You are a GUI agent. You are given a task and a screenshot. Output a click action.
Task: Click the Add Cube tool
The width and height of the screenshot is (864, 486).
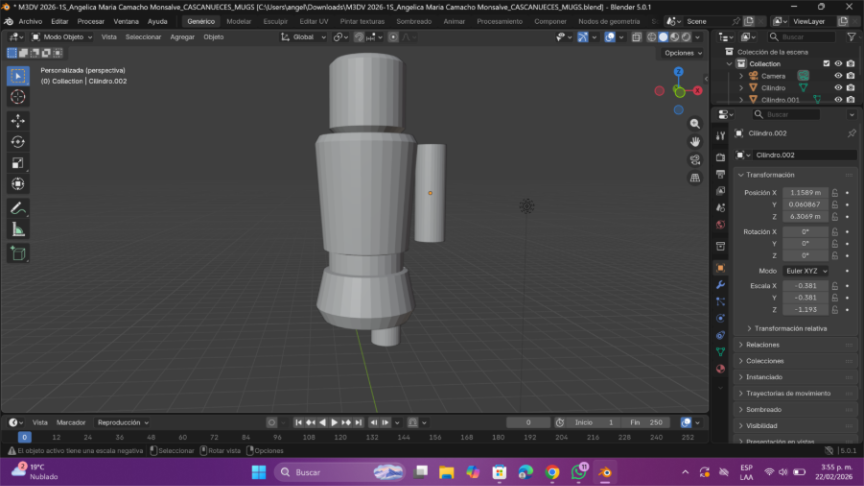(18, 253)
